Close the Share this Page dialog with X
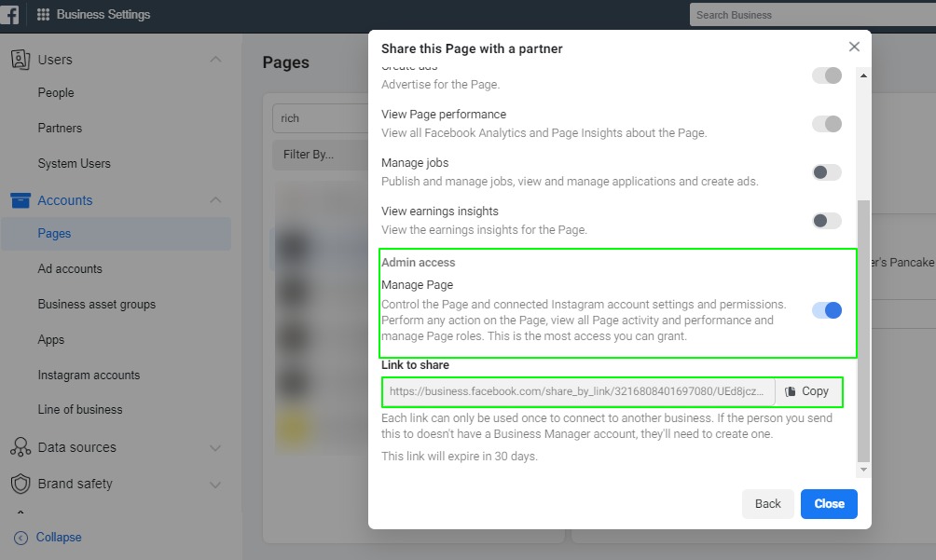 click(854, 47)
